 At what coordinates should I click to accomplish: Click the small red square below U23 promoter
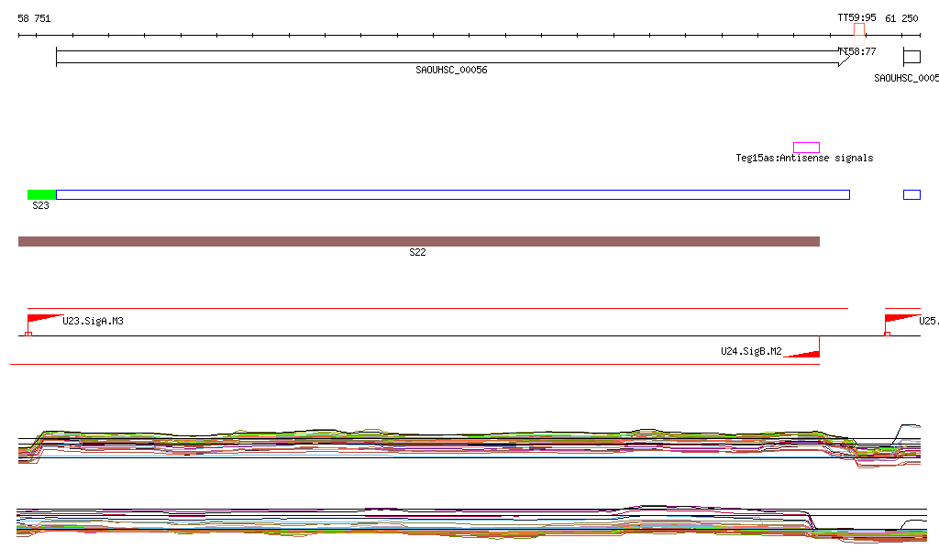tap(28, 334)
